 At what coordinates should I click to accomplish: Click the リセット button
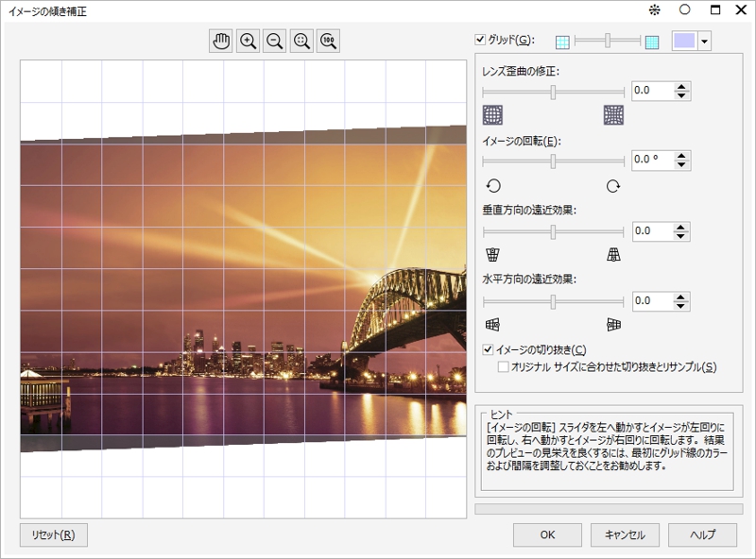coord(54,535)
